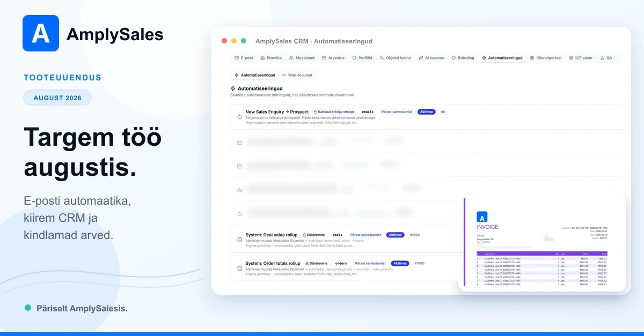The width and height of the screenshot is (644, 336).
Task: Click Pärast salvestamist in New Sales Enquiry row
Action: click(x=397, y=112)
